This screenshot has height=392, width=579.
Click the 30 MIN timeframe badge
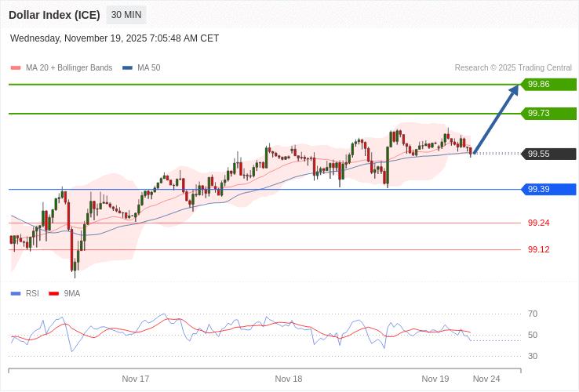point(126,15)
